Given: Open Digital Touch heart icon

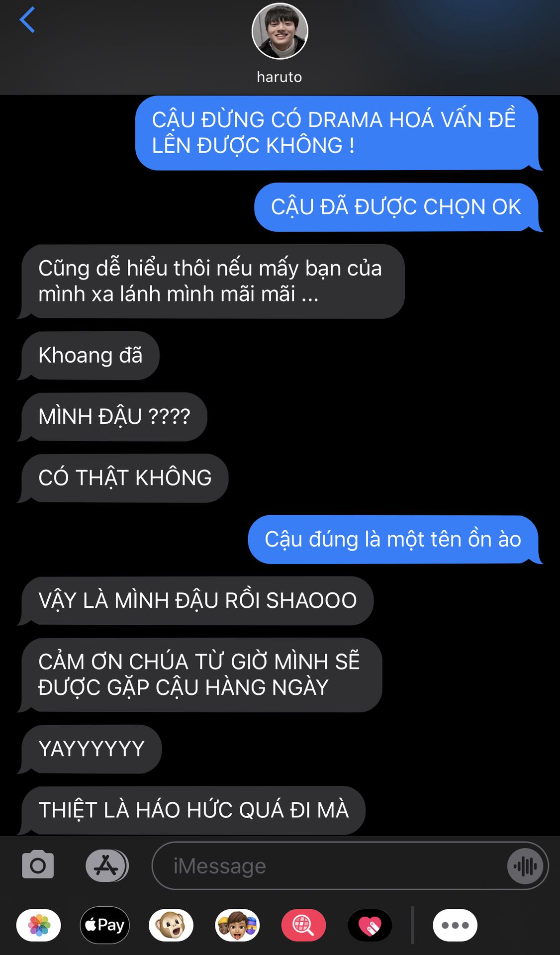Looking at the screenshot, I should (x=370, y=925).
